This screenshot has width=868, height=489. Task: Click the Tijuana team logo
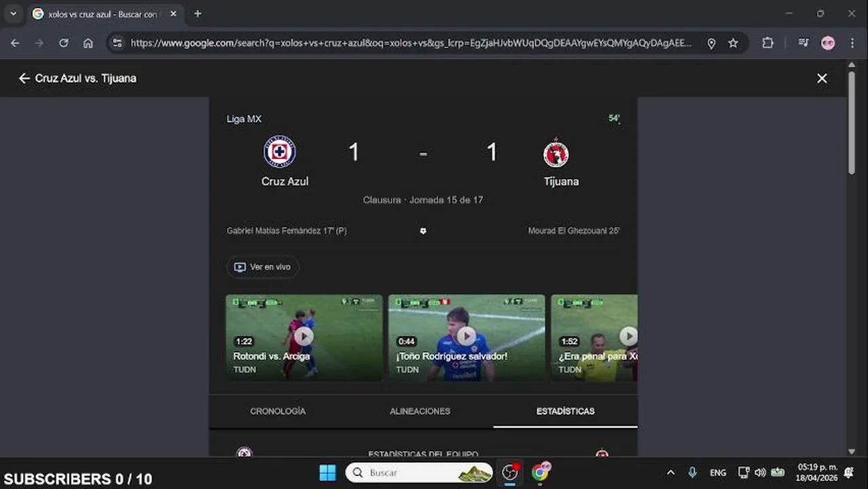tap(556, 153)
